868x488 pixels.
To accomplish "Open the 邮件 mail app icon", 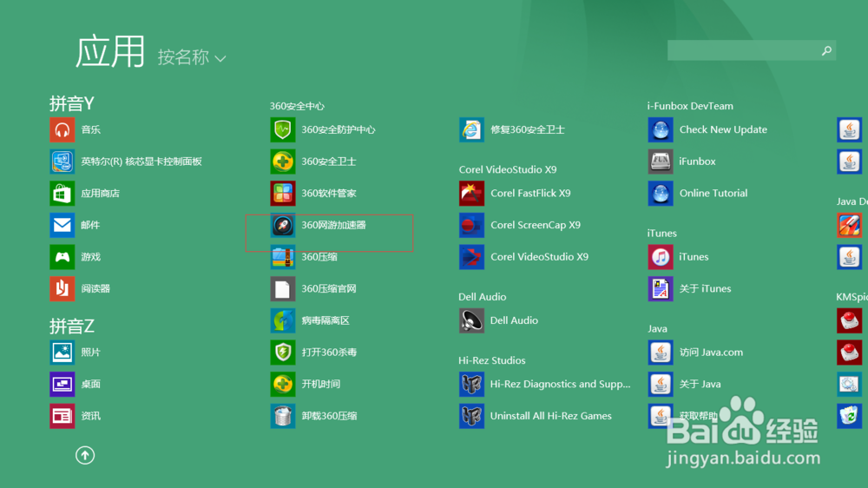I will (x=62, y=225).
